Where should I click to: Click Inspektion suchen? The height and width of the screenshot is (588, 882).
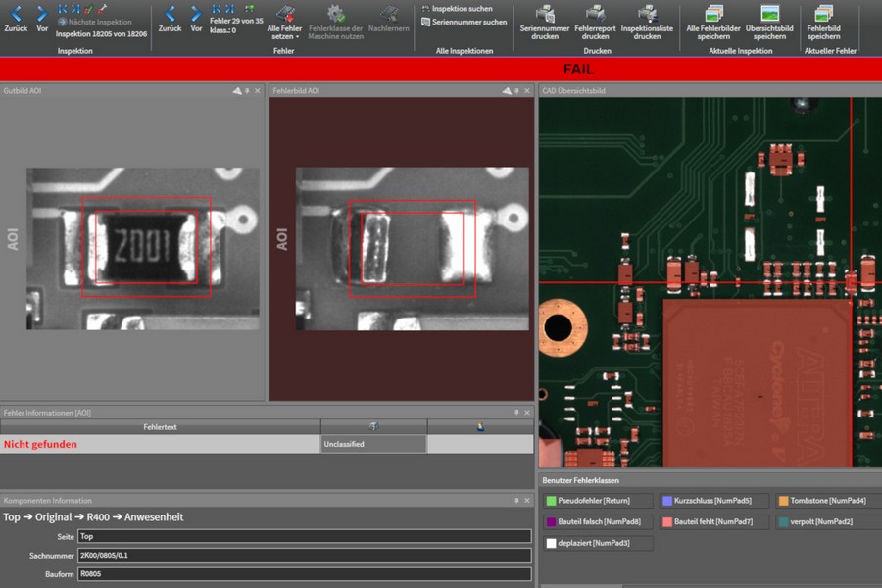tap(462, 8)
